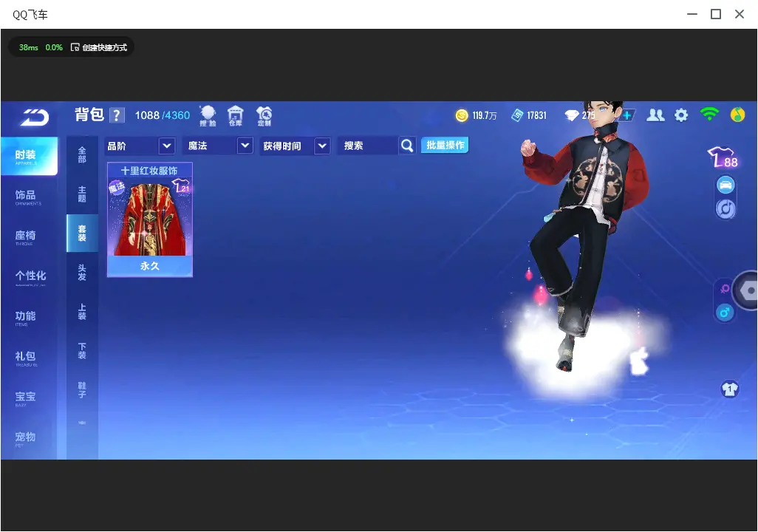Click the 创建快捷方式 create shortcut text
The image size is (758, 532).
[104, 47]
